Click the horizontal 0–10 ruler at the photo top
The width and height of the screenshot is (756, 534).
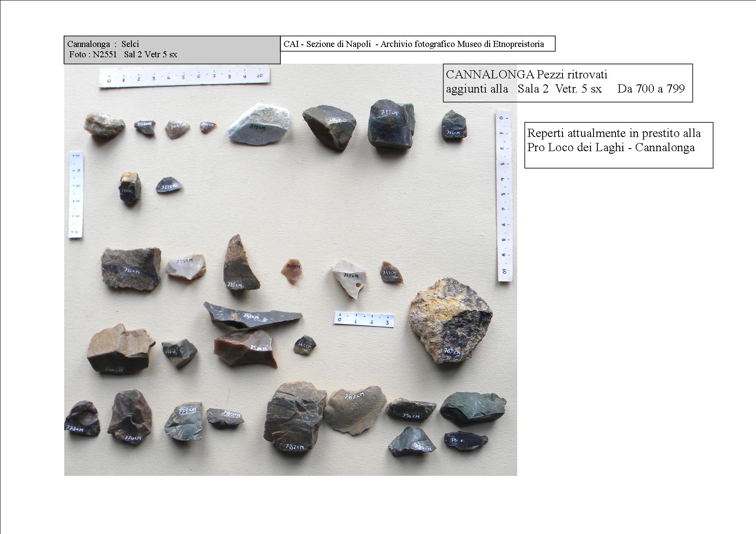pyautogui.click(x=184, y=77)
